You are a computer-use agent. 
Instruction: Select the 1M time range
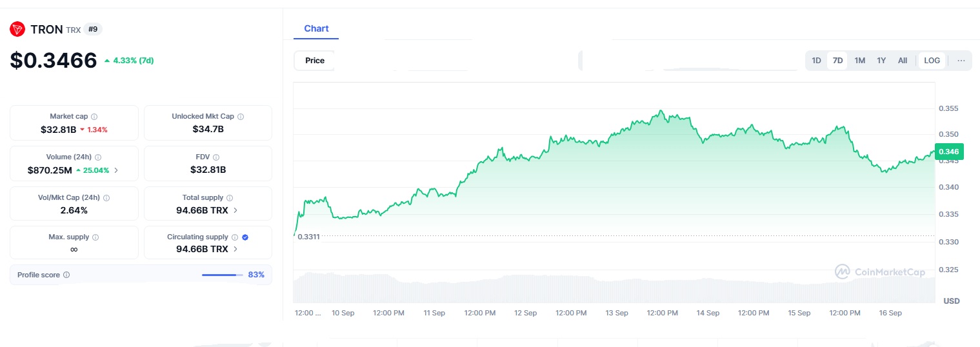coord(859,61)
